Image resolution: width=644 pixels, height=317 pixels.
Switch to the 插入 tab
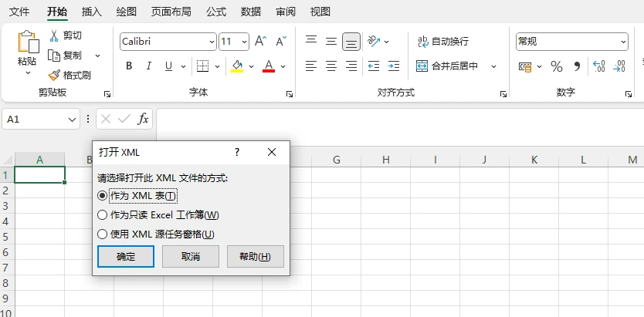pyautogui.click(x=92, y=12)
